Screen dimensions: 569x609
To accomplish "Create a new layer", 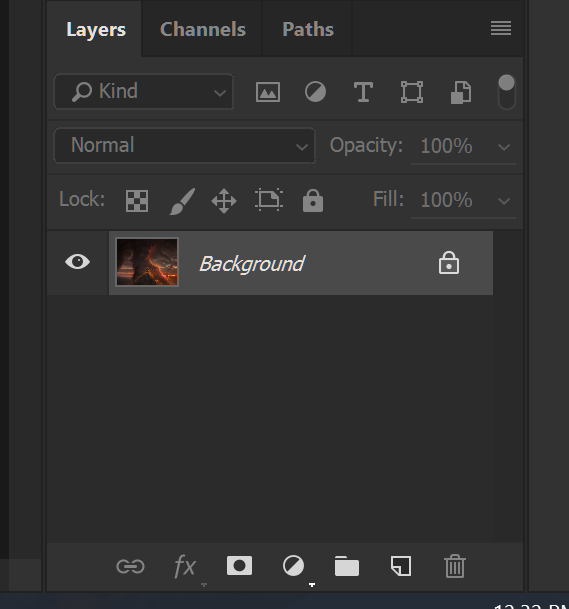I will click(401, 566).
